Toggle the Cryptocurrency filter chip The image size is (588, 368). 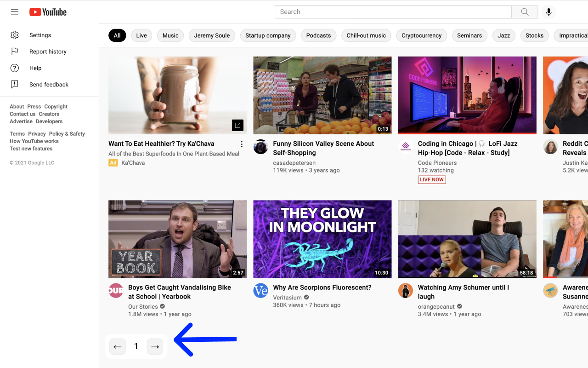[x=421, y=35]
